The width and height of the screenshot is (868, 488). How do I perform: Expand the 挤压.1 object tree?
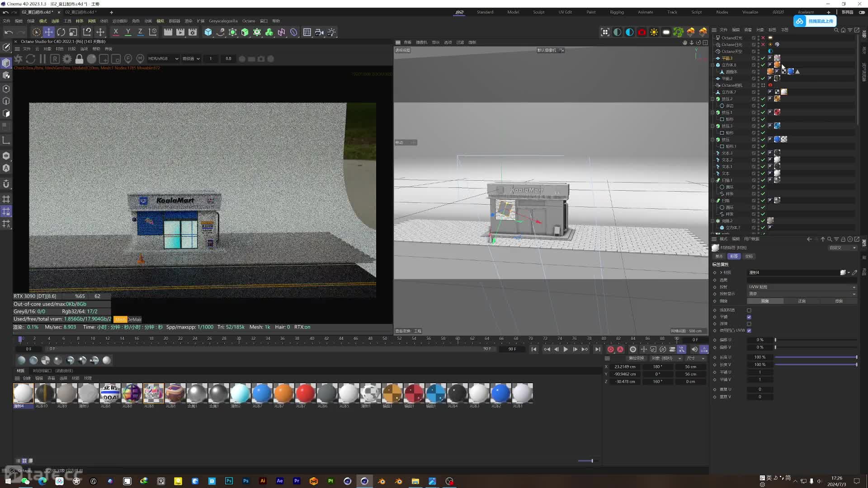tap(713, 113)
